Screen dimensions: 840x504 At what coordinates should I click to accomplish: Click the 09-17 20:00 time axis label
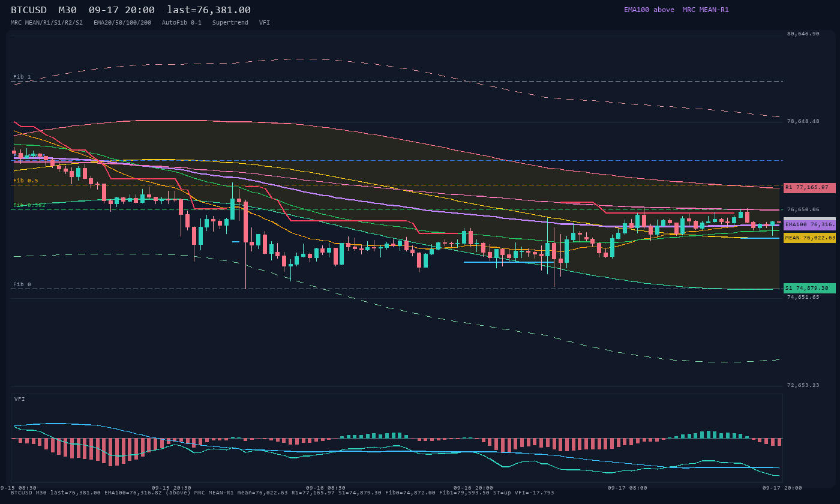(x=782, y=488)
